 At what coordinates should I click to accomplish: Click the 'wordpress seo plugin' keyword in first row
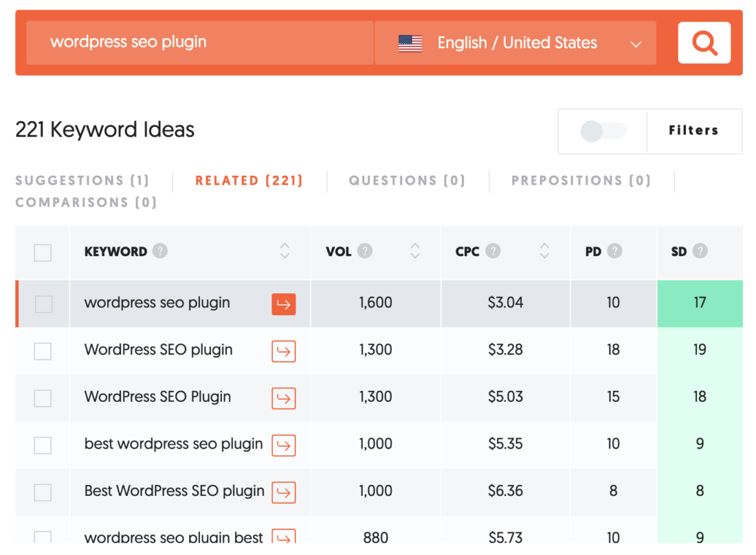[x=157, y=302]
